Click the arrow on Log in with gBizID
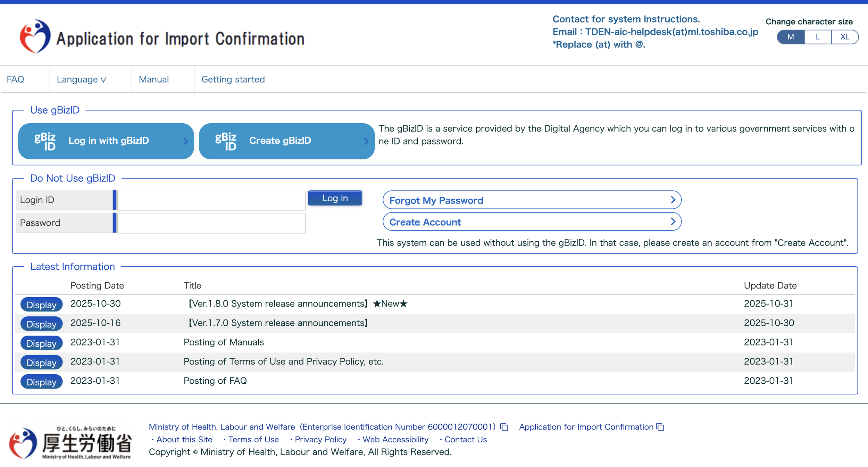The width and height of the screenshot is (868, 467). 185,141
